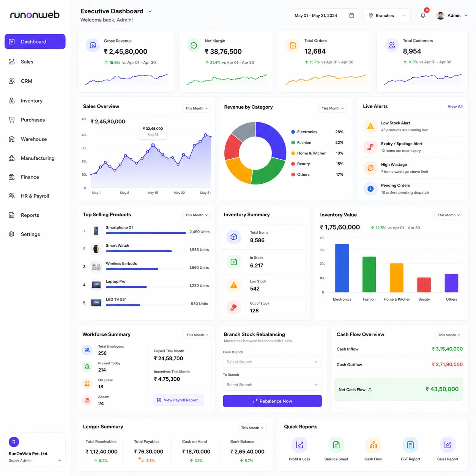476x476 pixels.
Task: Click the High Wastage alert icon
Action: tap(370, 168)
